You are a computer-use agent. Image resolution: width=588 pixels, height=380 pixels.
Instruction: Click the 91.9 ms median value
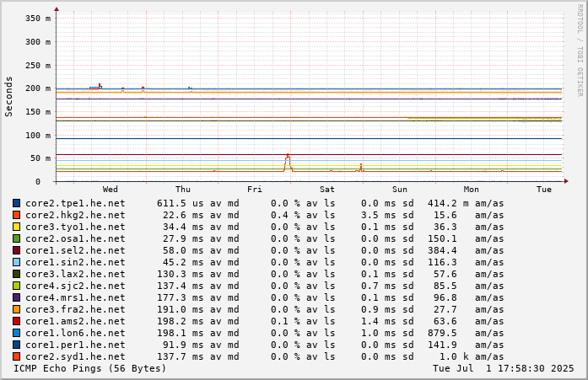(183, 345)
